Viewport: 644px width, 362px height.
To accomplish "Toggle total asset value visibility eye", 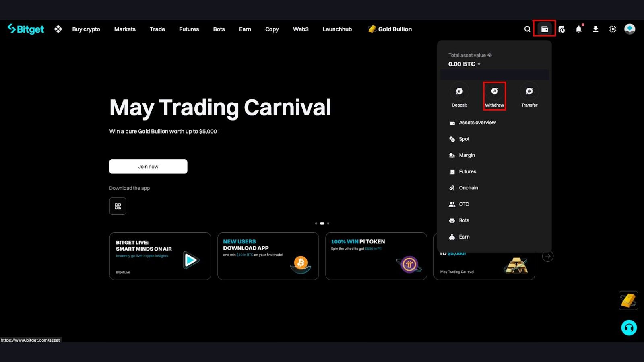I will coord(490,55).
